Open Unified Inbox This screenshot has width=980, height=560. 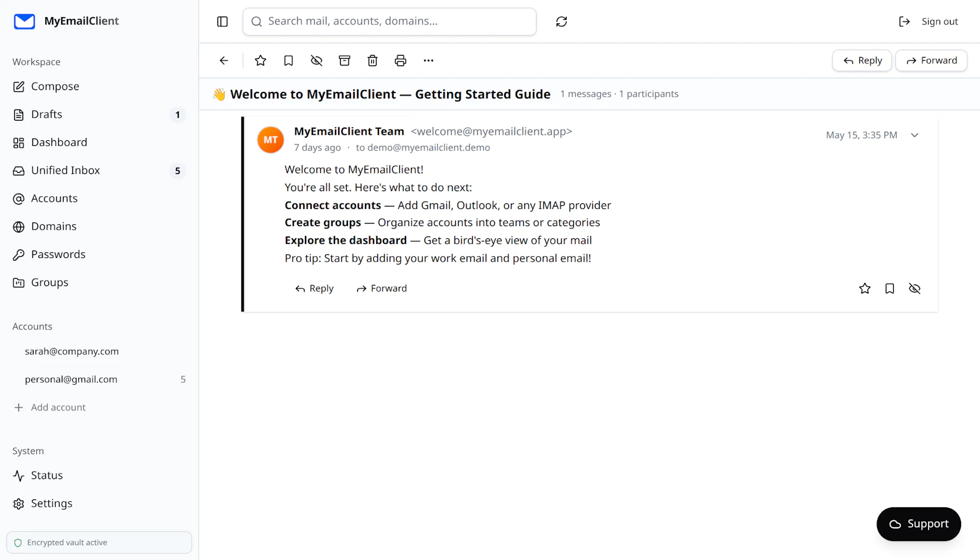[99, 170]
